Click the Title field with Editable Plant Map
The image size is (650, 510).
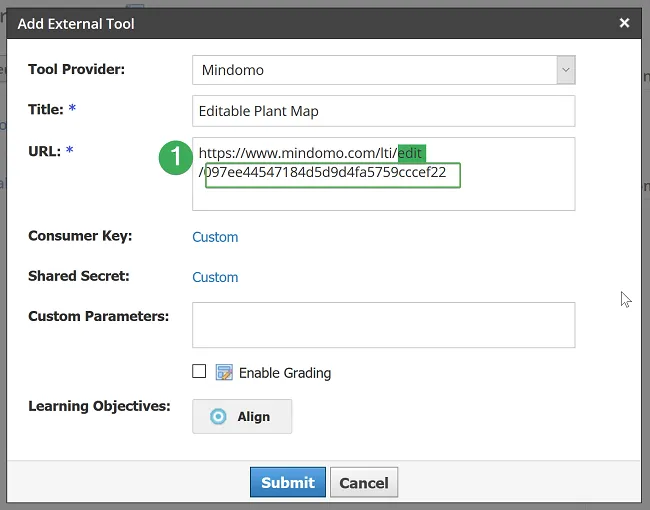pyautogui.click(x=383, y=111)
